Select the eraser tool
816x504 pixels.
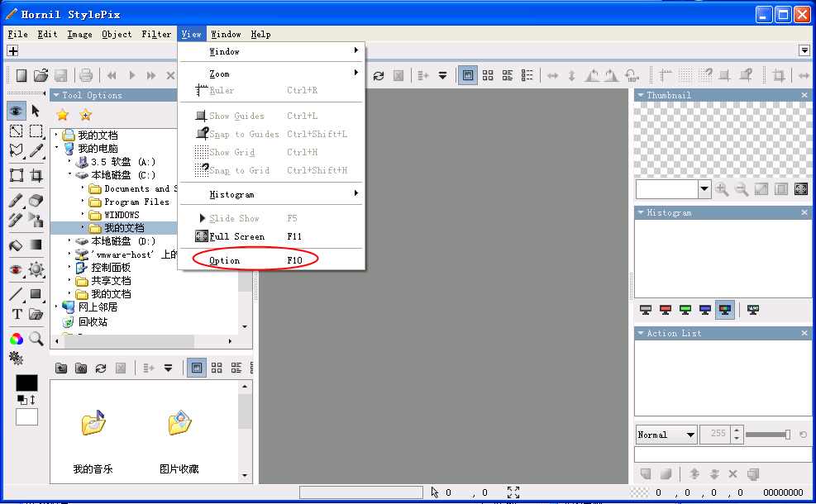(36, 200)
